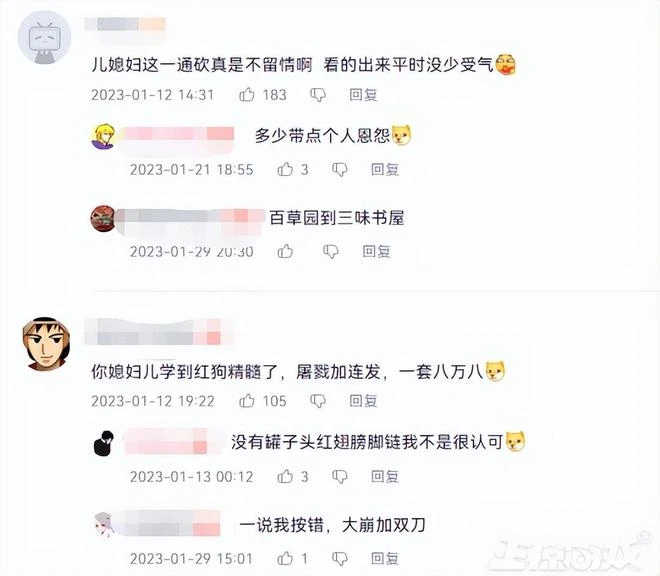Dislike the 多少带点个人恩怨 reply
Screen dimensions: 660x576
(340, 170)
